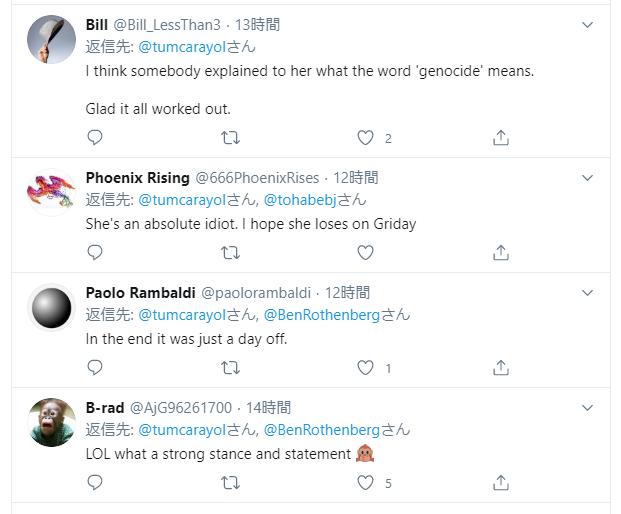Image resolution: width=621 pixels, height=514 pixels.
Task: Like Bill's tweet with 2 likes
Action: coord(366,139)
